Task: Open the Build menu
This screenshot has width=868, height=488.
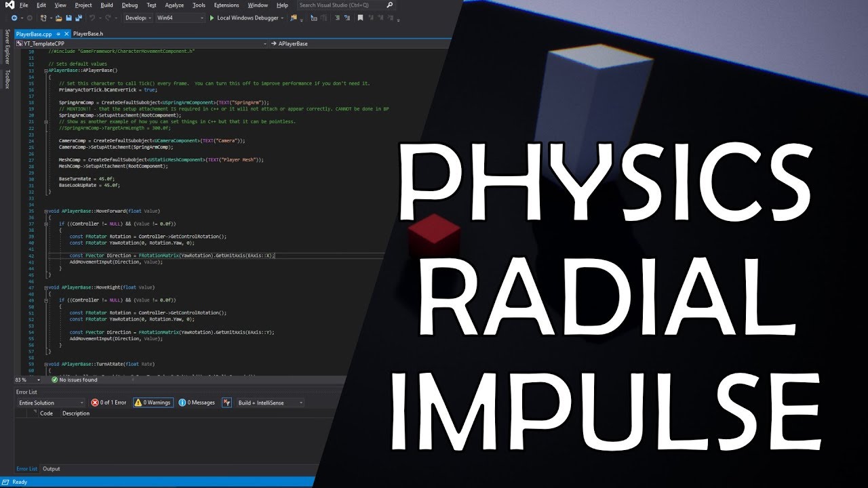Action: [106, 5]
